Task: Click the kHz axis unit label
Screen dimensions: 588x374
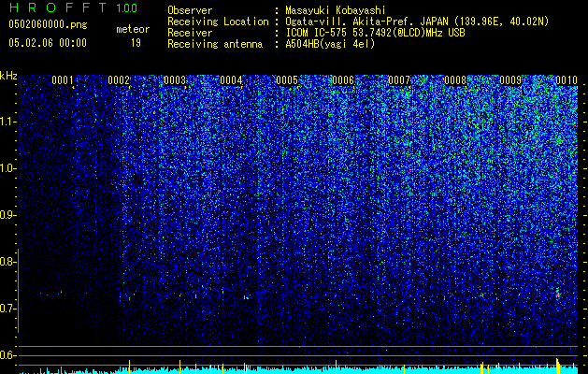Action: tap(8, 76)
